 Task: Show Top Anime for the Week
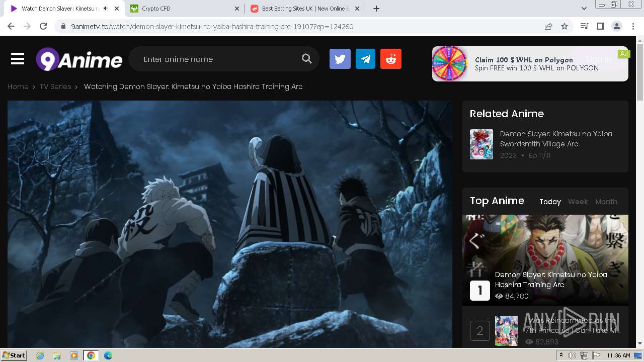(578, 202)
